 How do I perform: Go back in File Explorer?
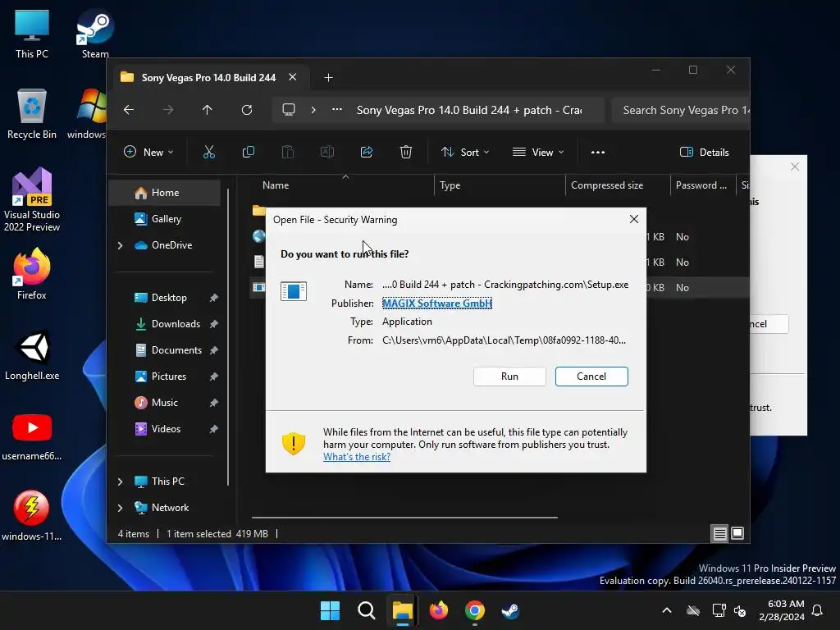(129, 110)
